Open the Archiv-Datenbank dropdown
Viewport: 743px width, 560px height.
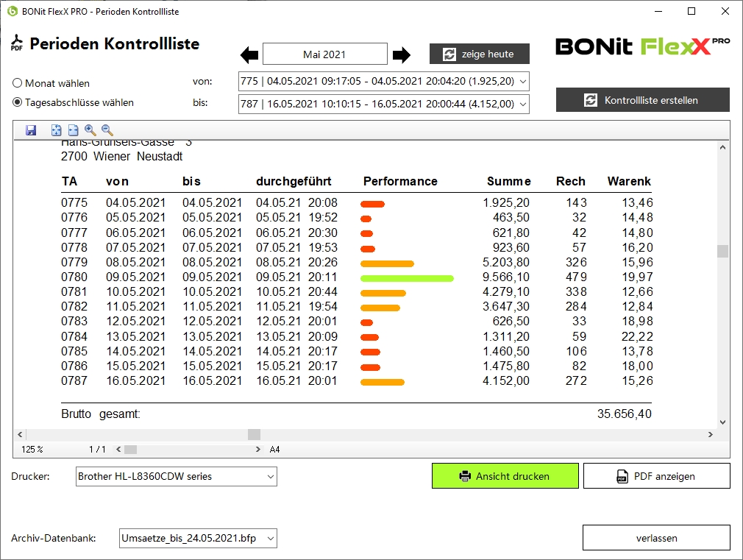[198, 538]
